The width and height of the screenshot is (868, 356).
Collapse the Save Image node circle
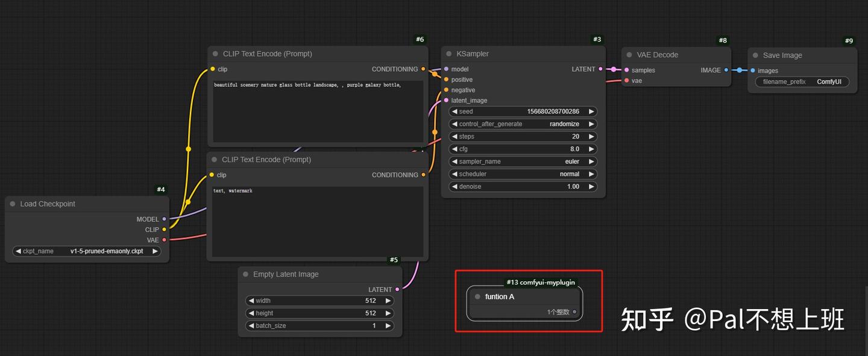click(x=756, y=55)
